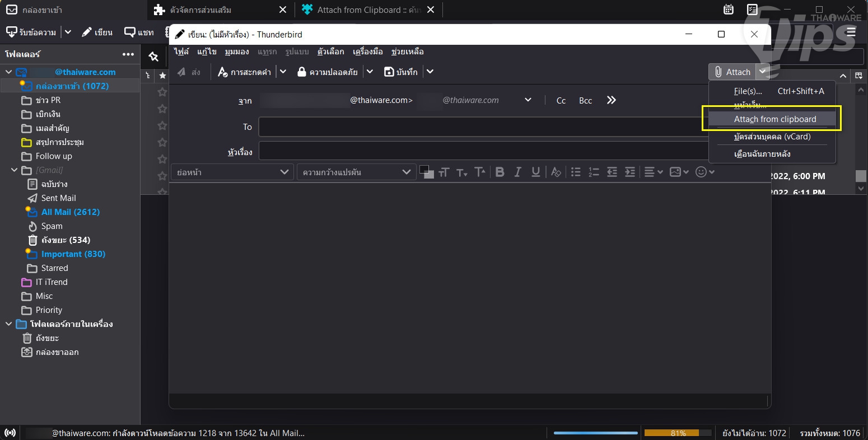Indent the paragraph
868x440 pixels.
pyautogui.click(x=630, y=172)
